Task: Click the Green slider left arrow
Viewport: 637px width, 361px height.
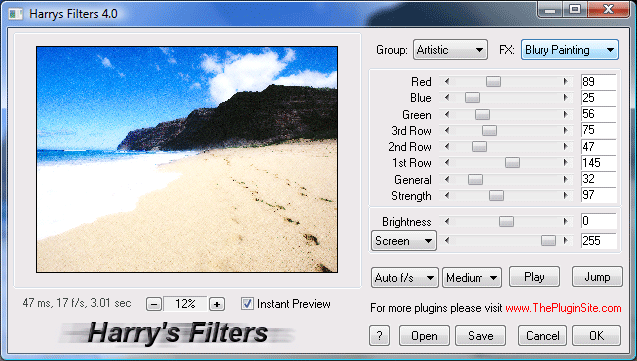Action: (447, 115)
